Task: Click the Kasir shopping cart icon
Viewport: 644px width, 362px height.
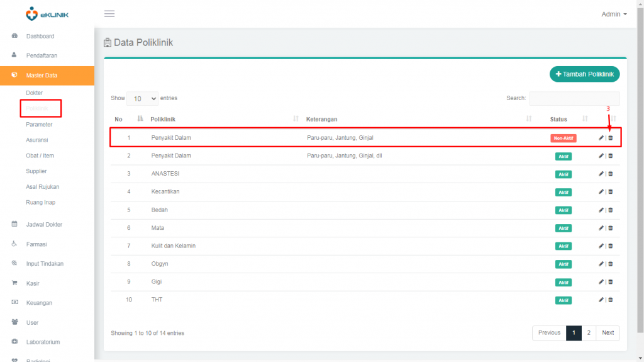Action: (14, 283)
